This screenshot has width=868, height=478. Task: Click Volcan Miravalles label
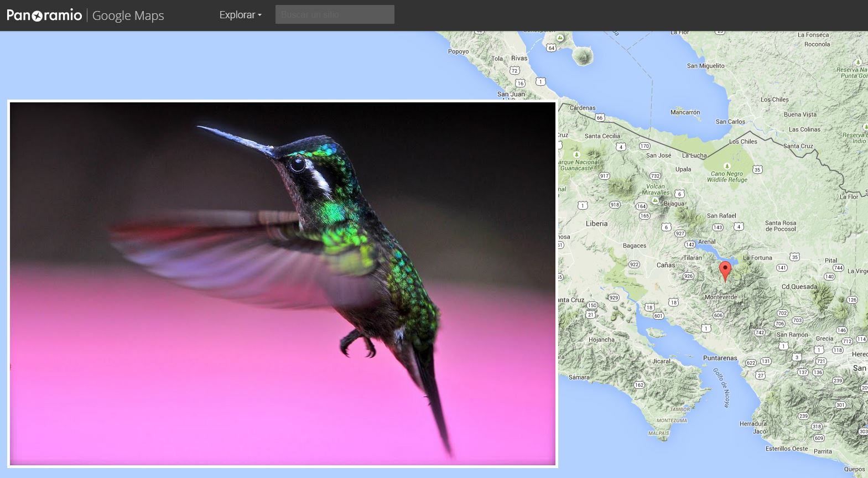point(656,189)
